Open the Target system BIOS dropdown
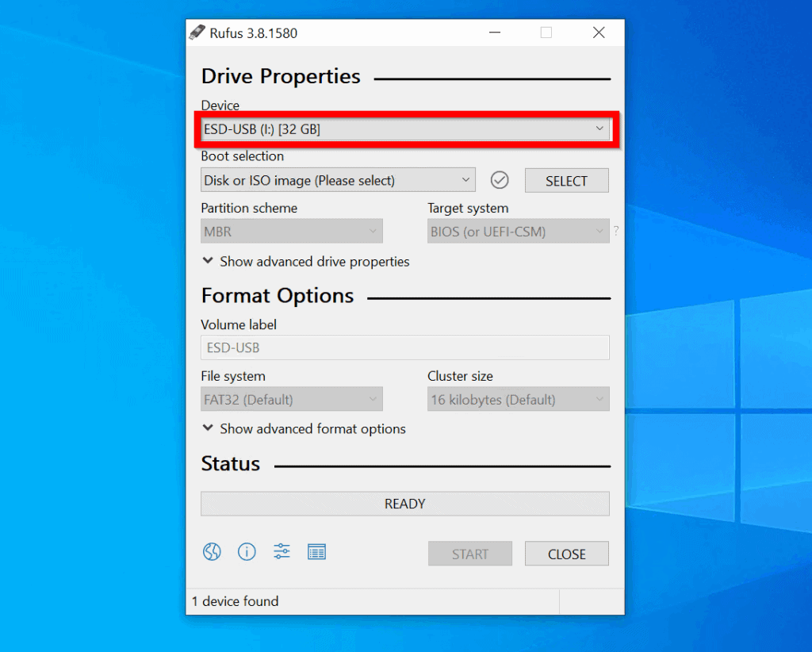This screenshot has width=812, height=652. click(x=518, y=231)
